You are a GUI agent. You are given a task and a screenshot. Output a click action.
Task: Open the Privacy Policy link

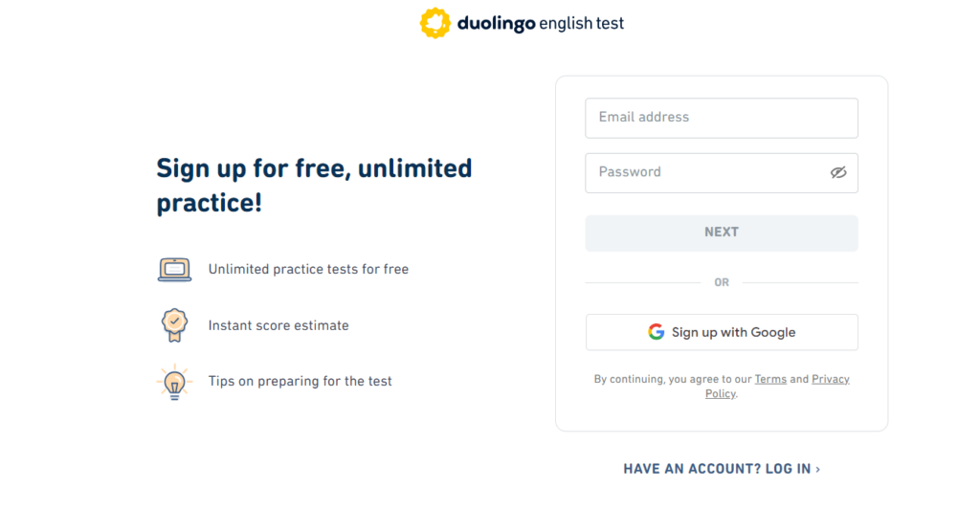(x=777, y=387)
